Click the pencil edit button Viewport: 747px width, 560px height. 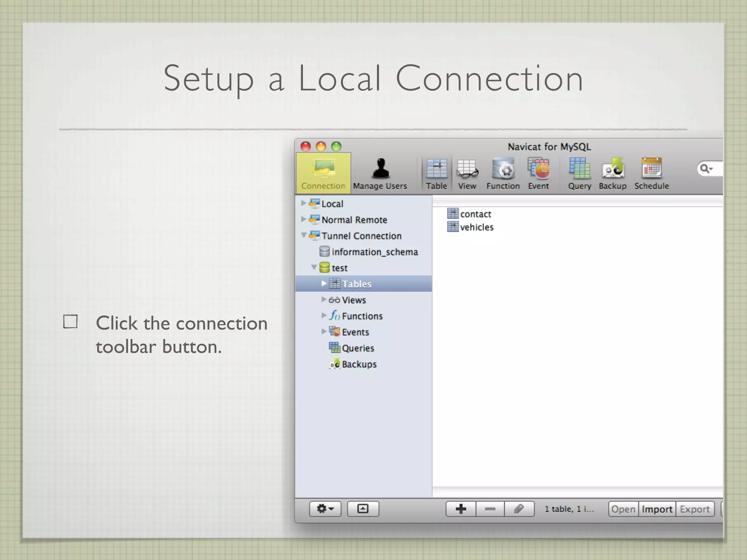click(519, 509)
